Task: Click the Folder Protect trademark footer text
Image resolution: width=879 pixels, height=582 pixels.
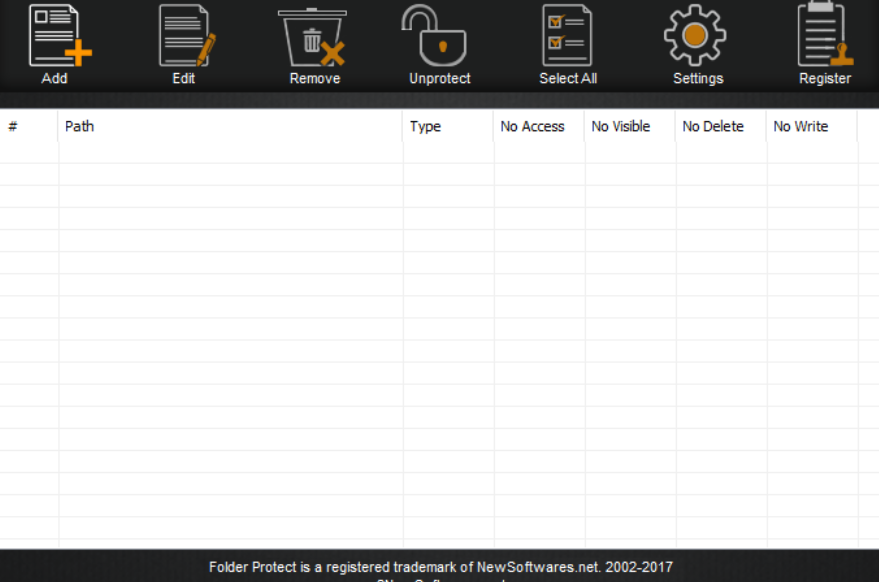Action: click(x=441, y=567)
